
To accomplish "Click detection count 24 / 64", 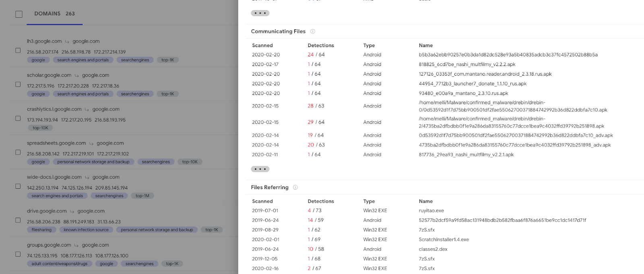I will (316, 55).
